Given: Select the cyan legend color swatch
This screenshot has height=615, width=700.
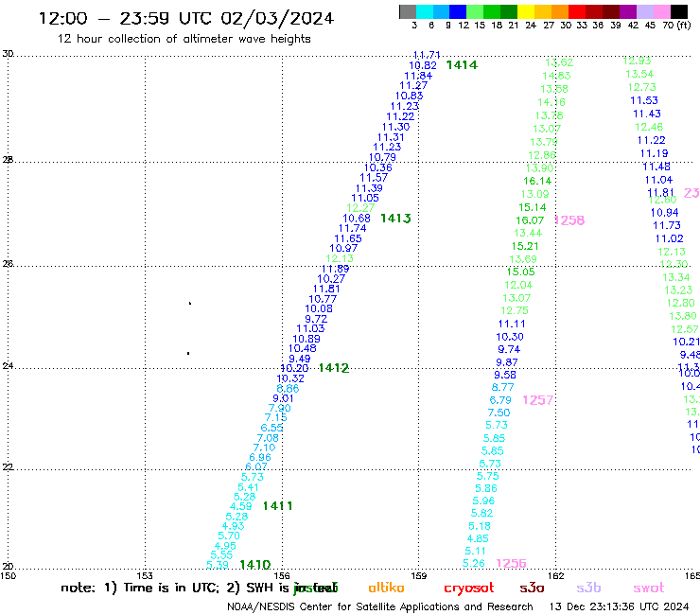Looking at the screenshot, I should pos(424,11).
